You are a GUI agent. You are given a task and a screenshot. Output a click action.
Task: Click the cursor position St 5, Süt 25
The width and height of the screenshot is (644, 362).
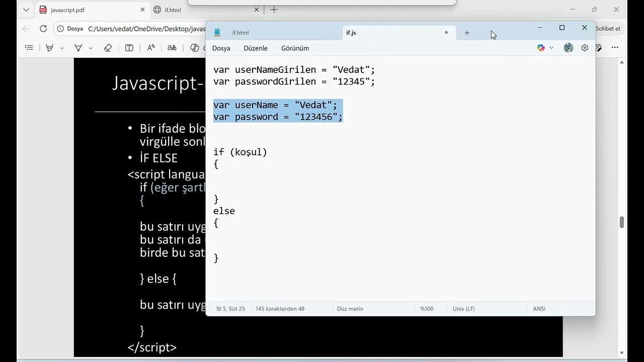pyautogui.click(x=230, y=309)
